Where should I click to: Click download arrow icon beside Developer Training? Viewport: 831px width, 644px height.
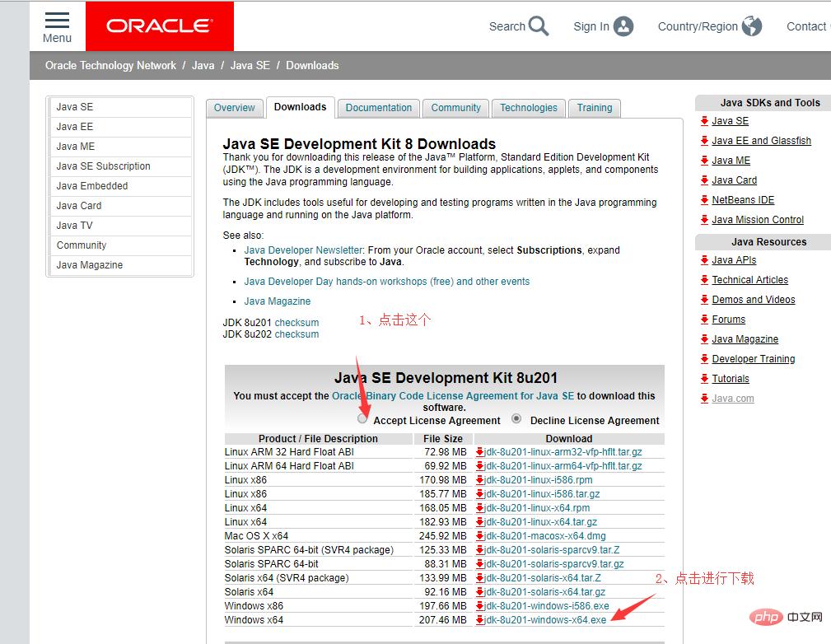coord(704,359)
